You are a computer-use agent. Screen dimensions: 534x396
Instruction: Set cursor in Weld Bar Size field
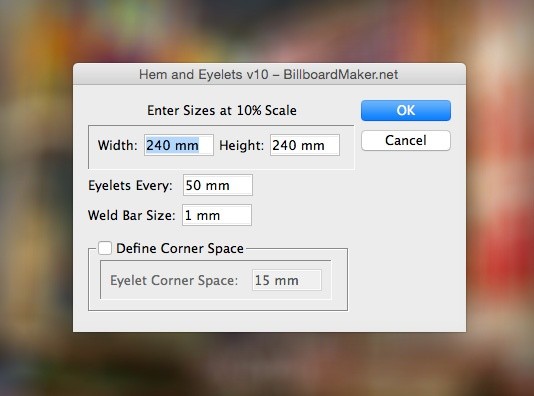(217, 215)
